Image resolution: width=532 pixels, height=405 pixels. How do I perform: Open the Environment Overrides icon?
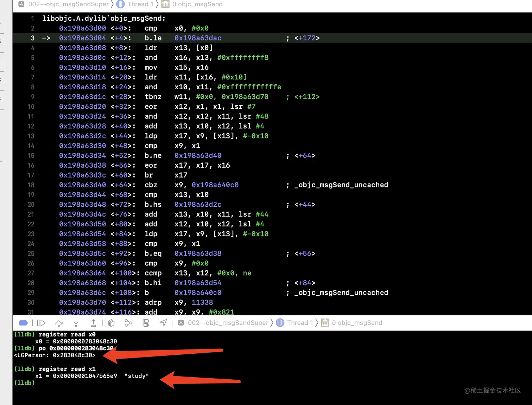click(x=146, y=323)
